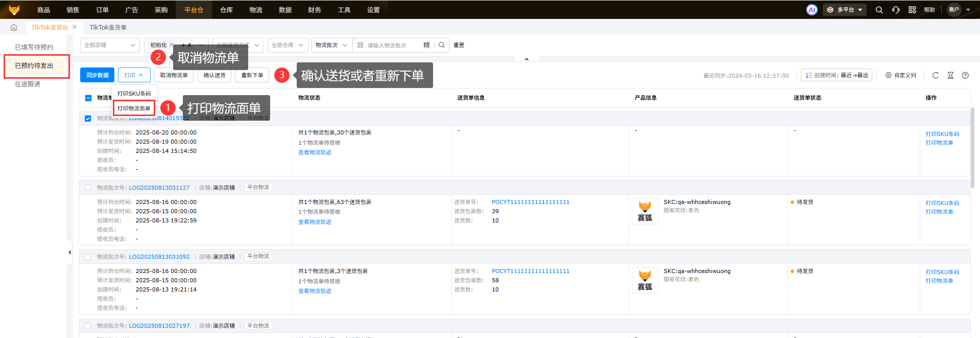Toggle the 精 exact match option
980x338 pixels.
(x=426, y=45)
